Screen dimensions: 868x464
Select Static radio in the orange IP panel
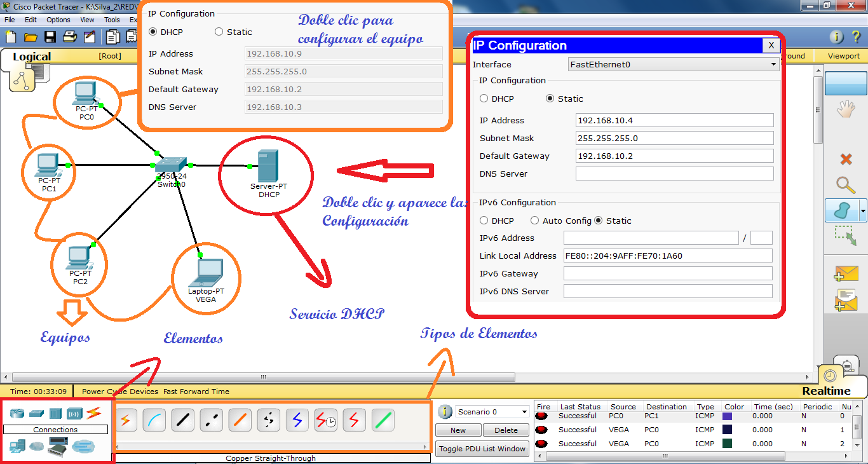point(219,32)
